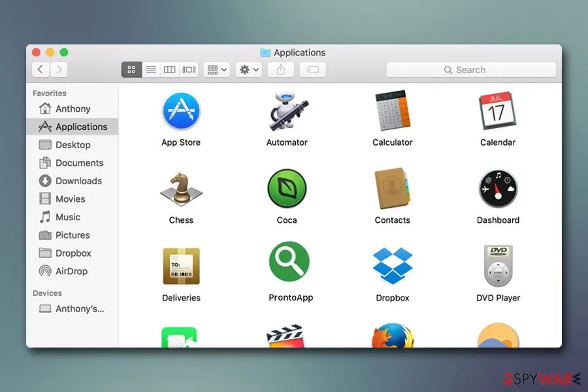Viewport: 588px width, 392px height.
Task: Open the Dropbox app icon in grid
Action: [x=392, y=266]
